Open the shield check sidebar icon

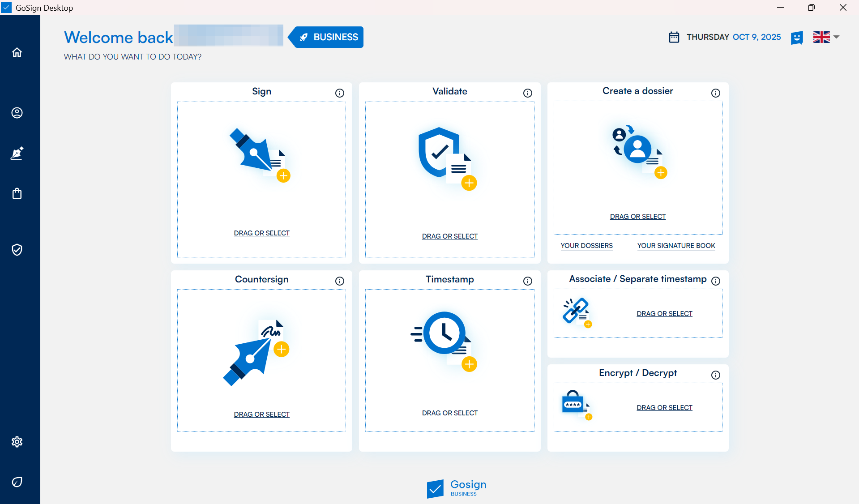pyautogui.click(x=17, y=249)
